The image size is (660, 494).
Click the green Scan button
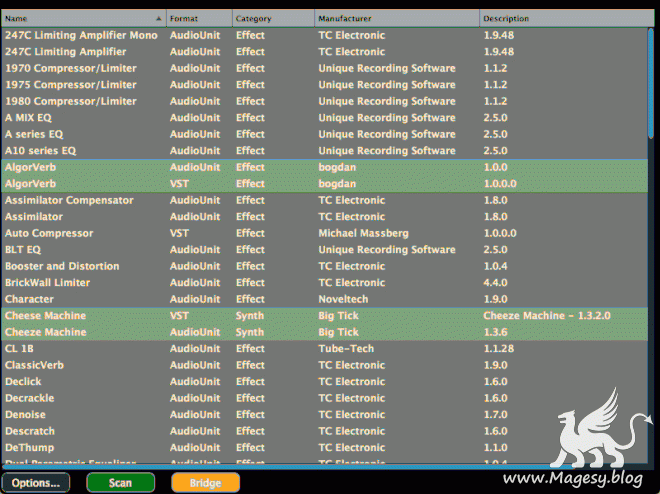tap(120, 483)
